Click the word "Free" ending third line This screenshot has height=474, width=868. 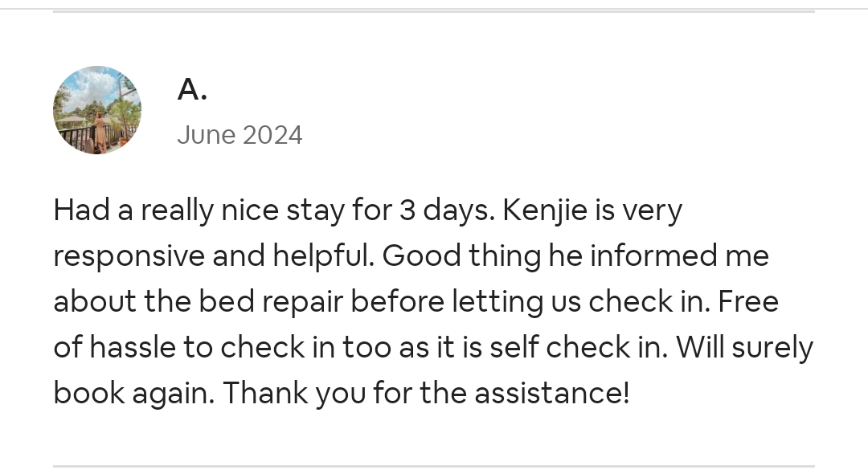click(x=748, y=302)
